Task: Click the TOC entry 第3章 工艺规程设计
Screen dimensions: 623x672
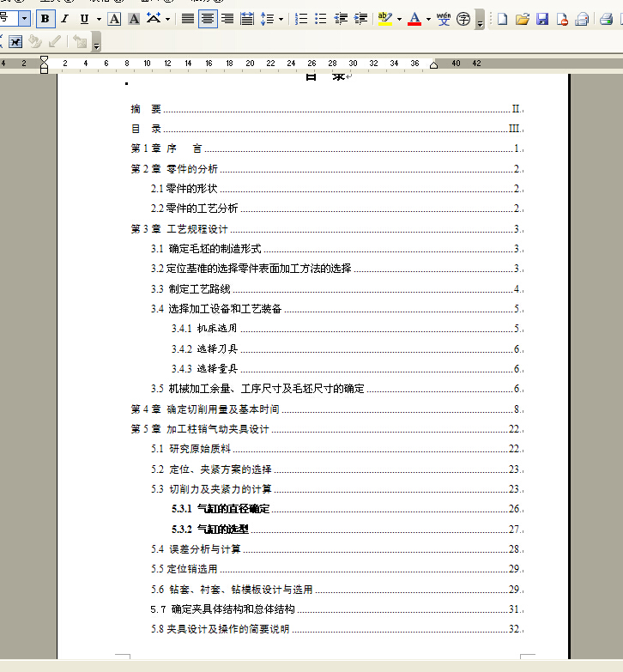Action: coord(179,229)
